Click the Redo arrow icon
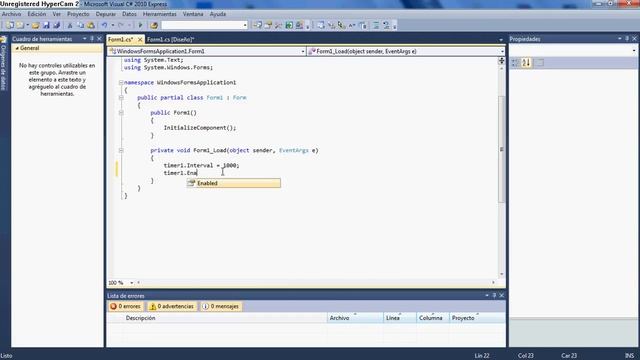The width and height of the screenshot is (640, 360). coord(121,25)
